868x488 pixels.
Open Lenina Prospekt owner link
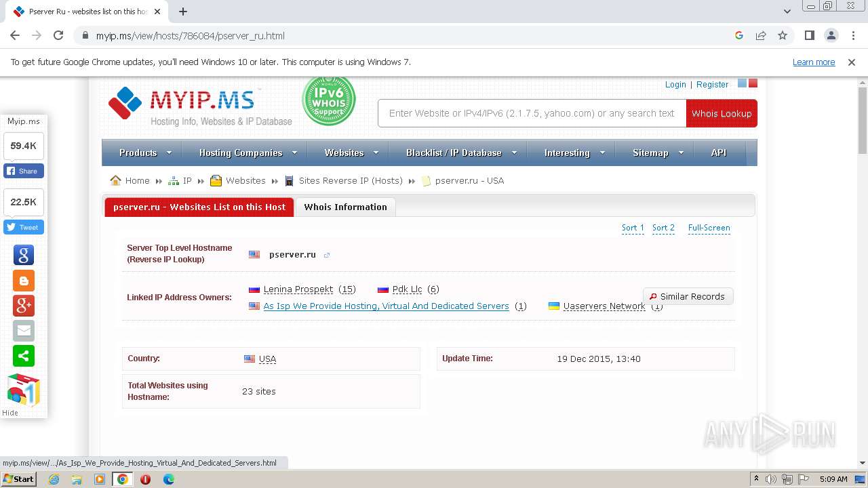(298, 289)
